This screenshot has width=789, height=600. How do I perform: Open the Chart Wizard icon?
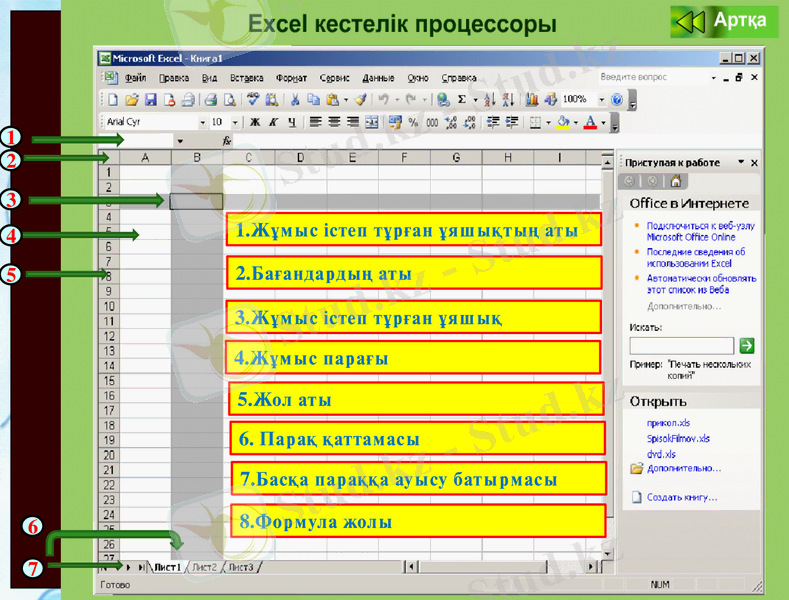(531, 100)
